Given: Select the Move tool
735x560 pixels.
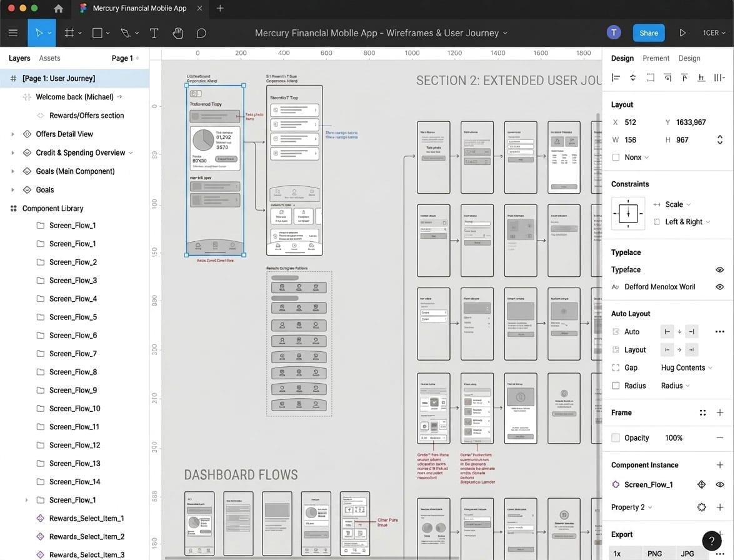Looking at the screenshot, I should tap(39, 32).
